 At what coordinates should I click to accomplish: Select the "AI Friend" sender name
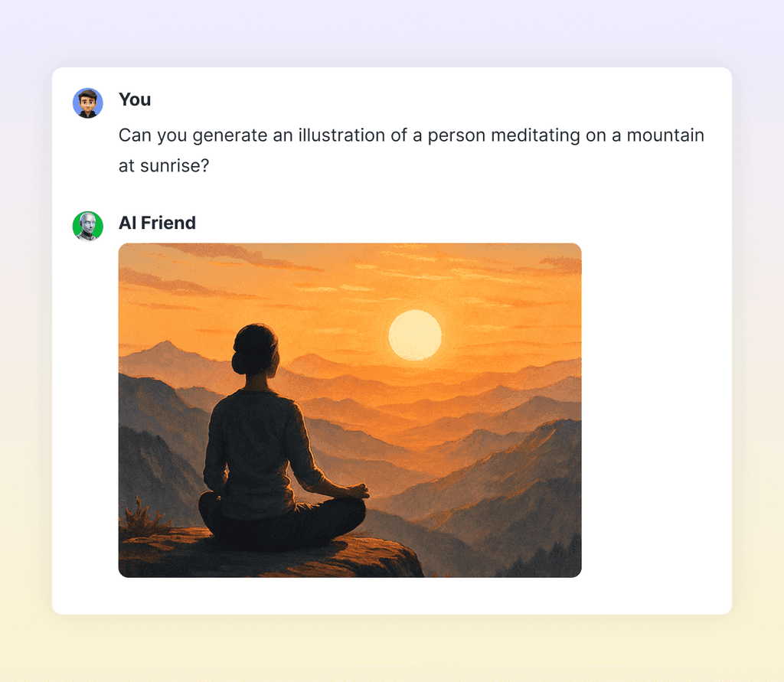coord(157,223)
